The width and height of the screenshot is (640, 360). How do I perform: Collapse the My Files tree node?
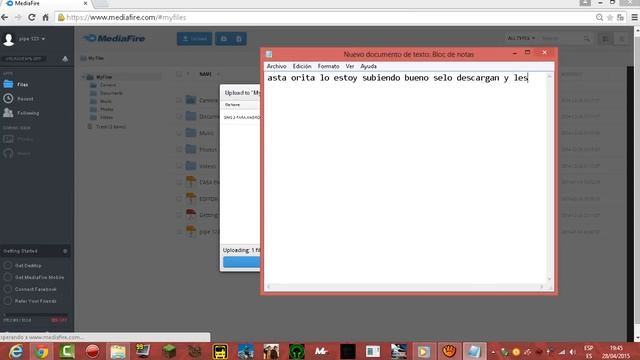(x=83, y=77)
